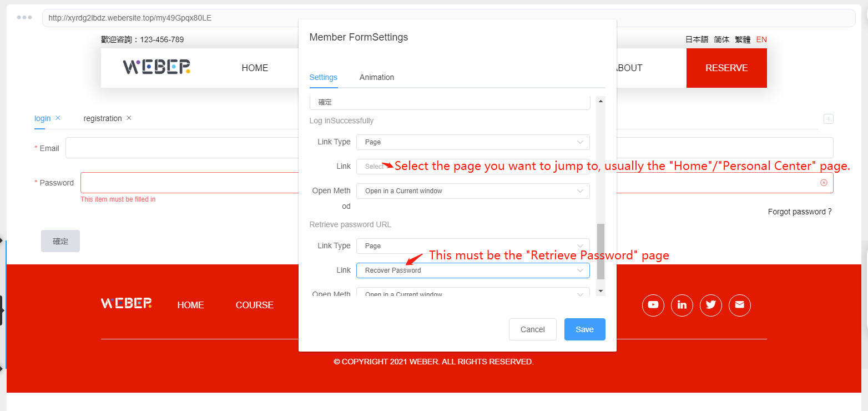Open the Open Method dropdown set to Current window
The image size is (868, 411).
(472, 191)
